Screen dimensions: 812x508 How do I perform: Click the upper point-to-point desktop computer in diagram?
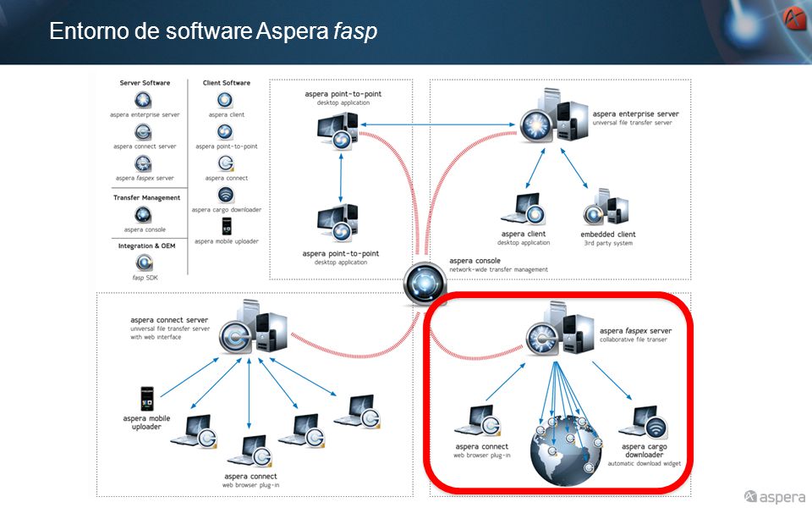coord(337,132)
